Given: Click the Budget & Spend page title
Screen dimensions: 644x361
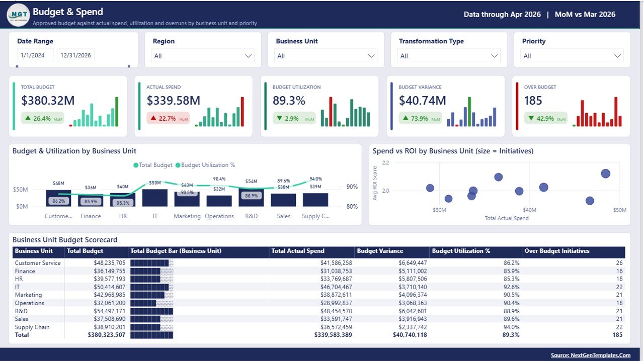Looking at the screenshot, I should tap(68, 12).
